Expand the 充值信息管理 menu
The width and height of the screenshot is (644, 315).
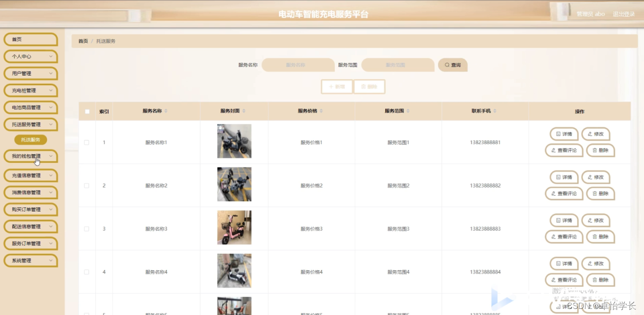coord(30,176)
